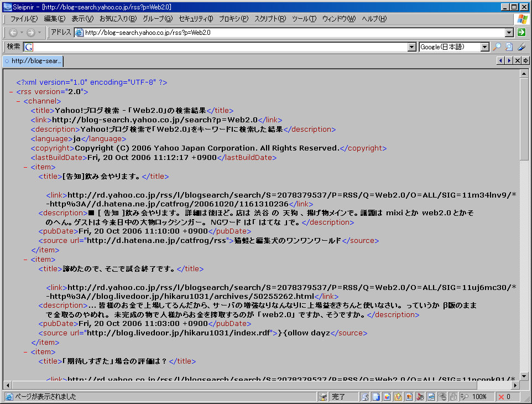The image size is (532, 404).
Task: Collapse the rss version 2.0 node
Action: coord(11,92)
